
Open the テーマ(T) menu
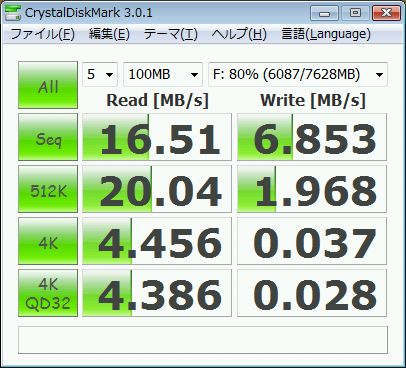(171, 34)
